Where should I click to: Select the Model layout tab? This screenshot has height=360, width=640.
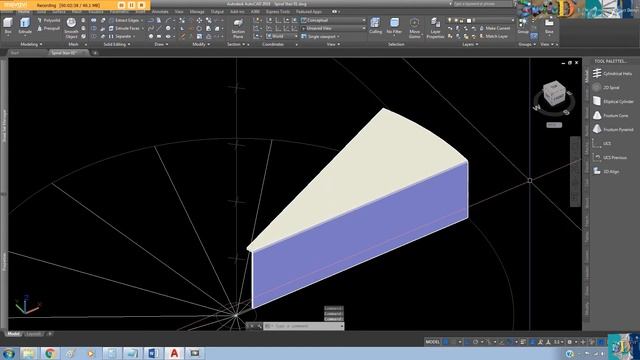[x=13, y=334]
